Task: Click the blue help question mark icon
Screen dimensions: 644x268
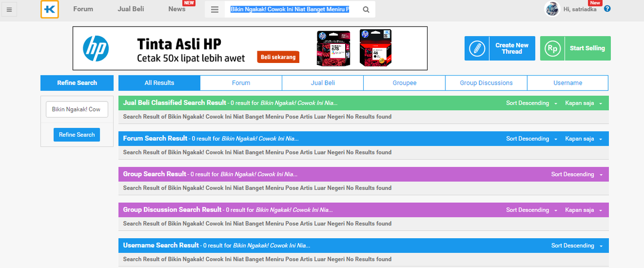Action: [x=607, y=9]
